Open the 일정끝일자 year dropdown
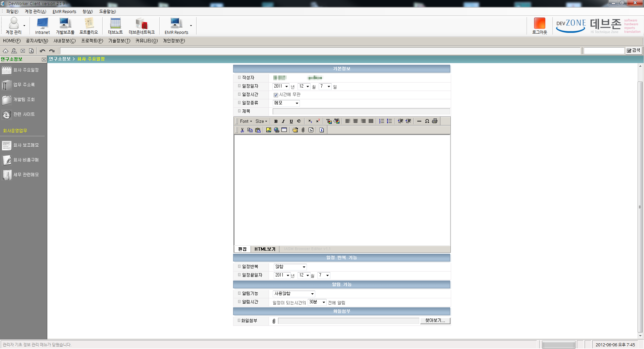This screenshot has height=349, width=644. point(282,275)
